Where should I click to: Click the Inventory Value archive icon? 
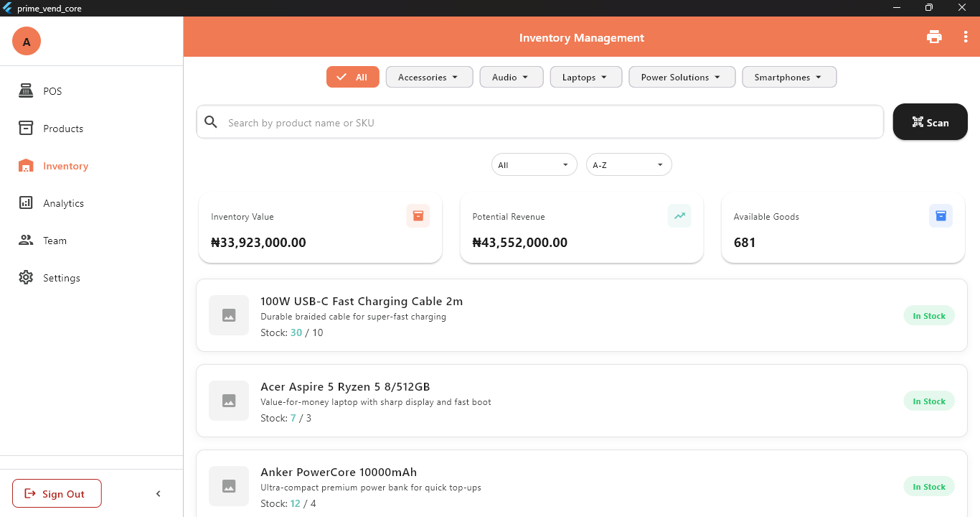pos(418,216)
